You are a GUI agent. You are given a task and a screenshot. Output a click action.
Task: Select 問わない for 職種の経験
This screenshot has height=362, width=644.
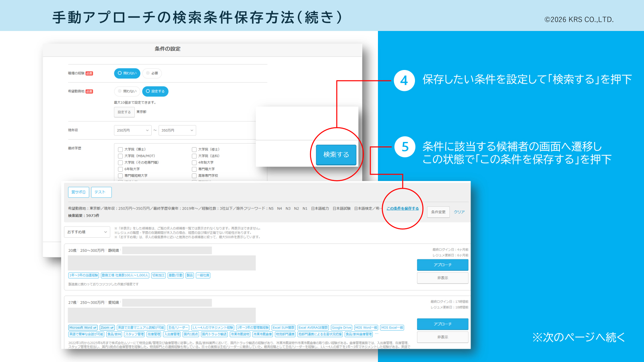tap(127, 73)
